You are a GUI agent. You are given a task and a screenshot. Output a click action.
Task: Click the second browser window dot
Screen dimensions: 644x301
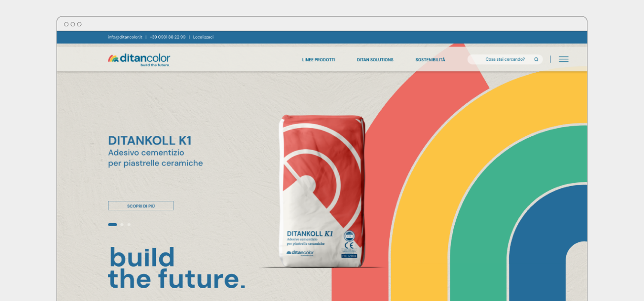pyautogui.click(x=73, y=24)
